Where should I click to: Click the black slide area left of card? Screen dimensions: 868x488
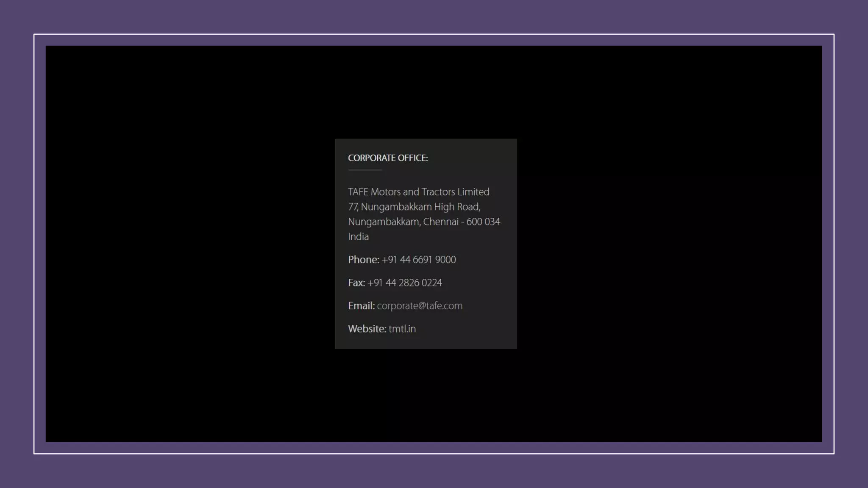[191, 244]
